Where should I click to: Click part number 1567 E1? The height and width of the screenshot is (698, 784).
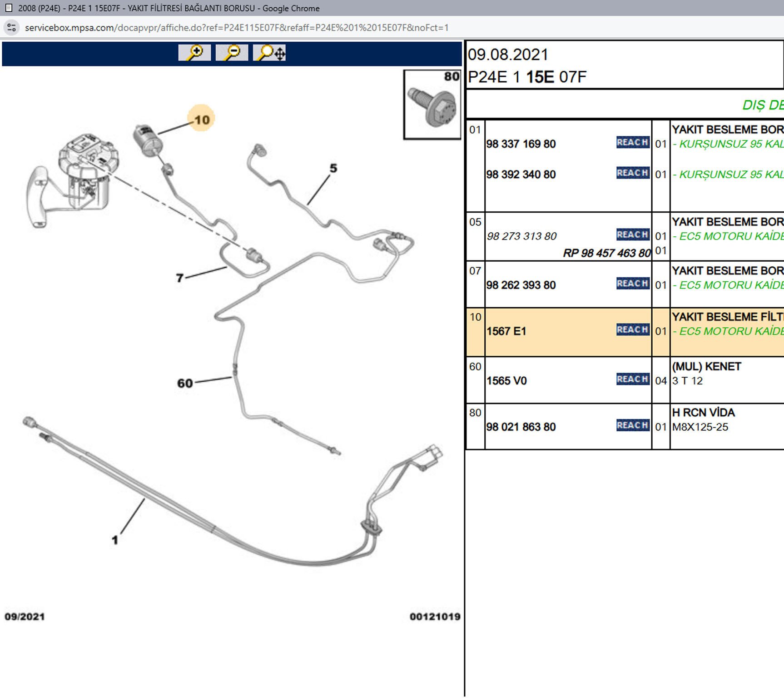tap(506, 331)
